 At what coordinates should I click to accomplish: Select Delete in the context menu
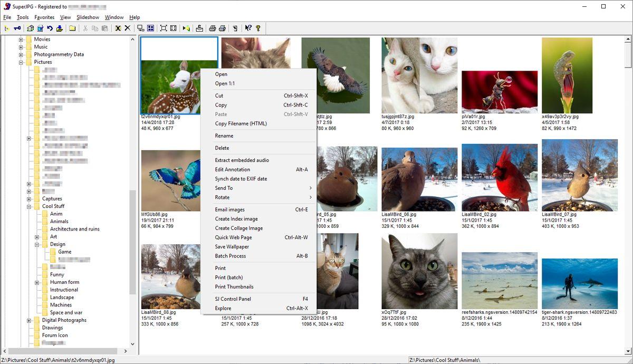[258, 148]
